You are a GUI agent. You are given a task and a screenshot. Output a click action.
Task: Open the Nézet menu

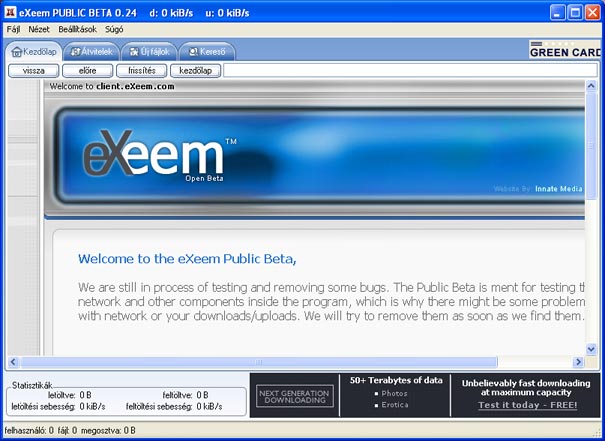tap(39, 30)
